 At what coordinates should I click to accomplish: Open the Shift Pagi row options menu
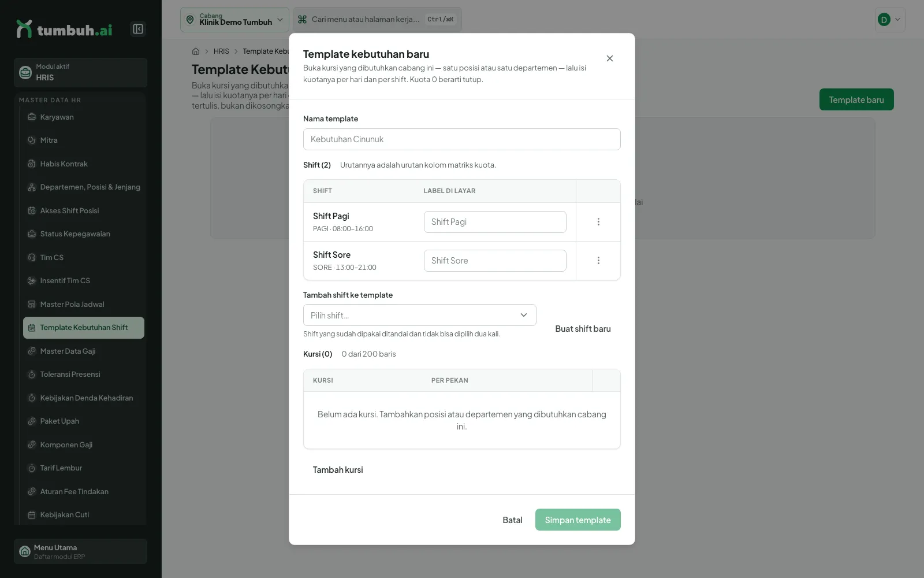598,222
